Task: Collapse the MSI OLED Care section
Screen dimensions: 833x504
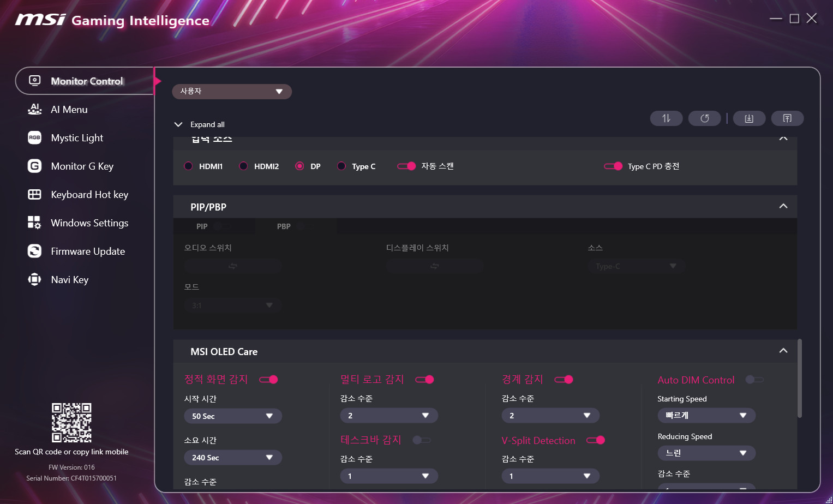Action: (783, 351)
